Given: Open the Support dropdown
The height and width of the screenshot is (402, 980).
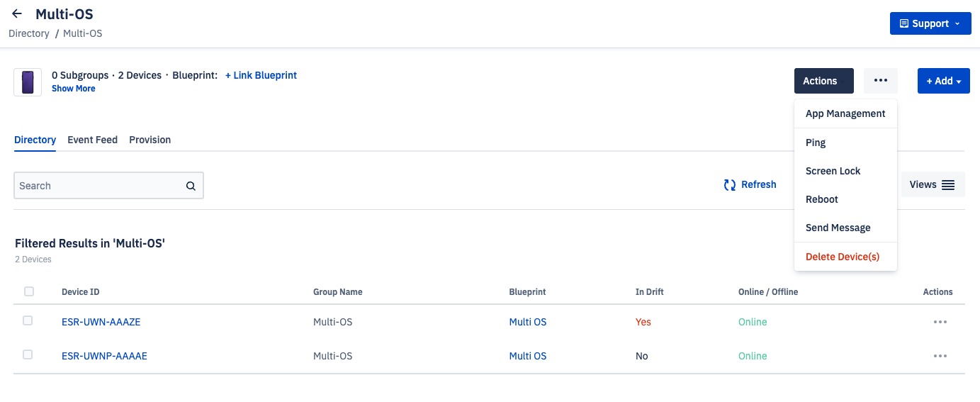Looking at the screenshot, I should pyautogui.click(x=930, y=23).
